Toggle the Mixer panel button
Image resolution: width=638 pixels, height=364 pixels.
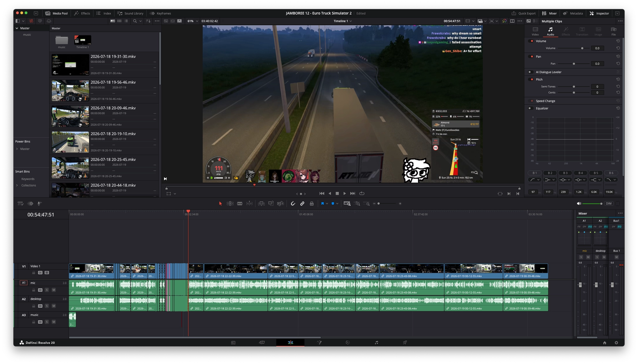pos(550,13)
